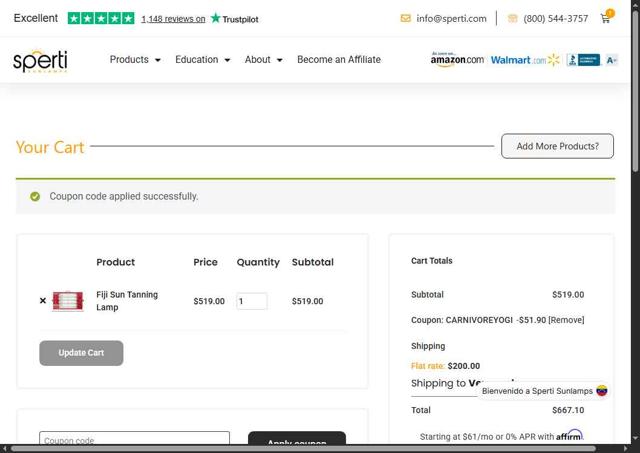The height and width of the screenshot is (453, 640).
Task: Open the Fiji Sun Tanning Lamp product link
Action: [x=127, y=301]
